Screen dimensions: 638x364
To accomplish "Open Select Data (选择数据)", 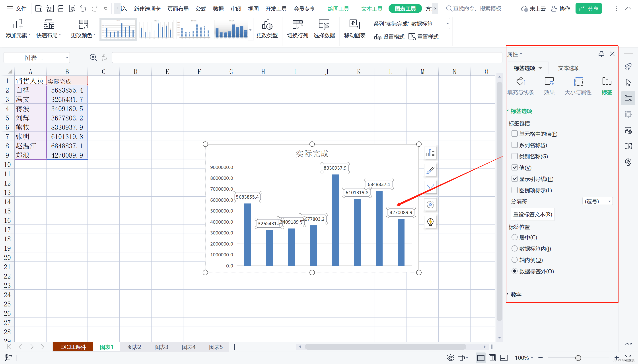I will click(x=324, y=29).
